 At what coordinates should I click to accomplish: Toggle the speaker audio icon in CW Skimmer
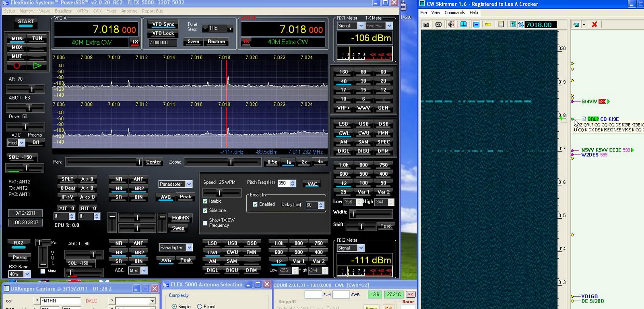click(x=451, y=25)
